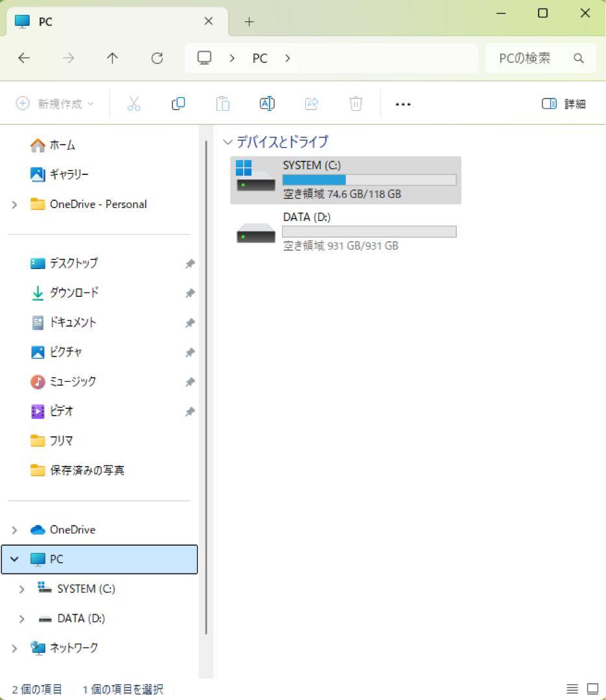Viewport: 606px width, 700px height.
Task: Open the 詳細 details pane
Action: pyautogui.click(x=563, y=104)
